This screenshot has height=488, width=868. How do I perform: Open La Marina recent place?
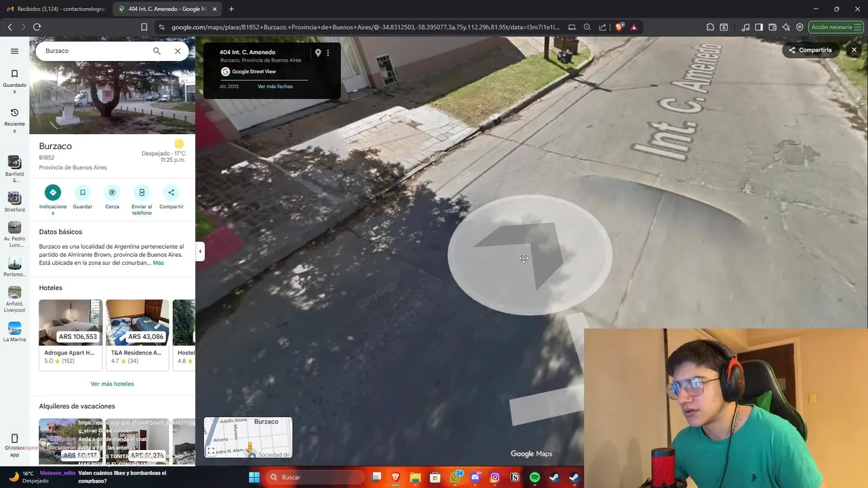coord(14,332)
